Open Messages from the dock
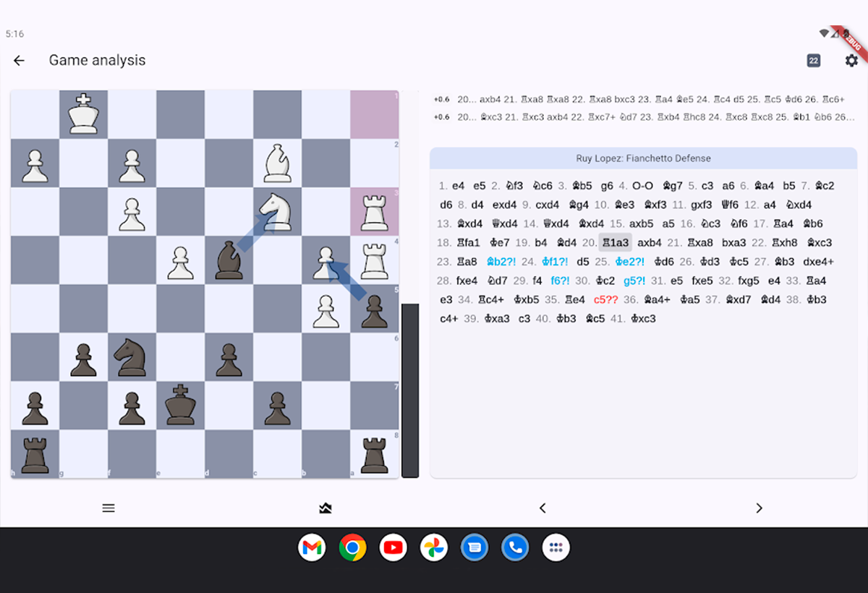Screen dimensions: 868x593 (475, 548)
